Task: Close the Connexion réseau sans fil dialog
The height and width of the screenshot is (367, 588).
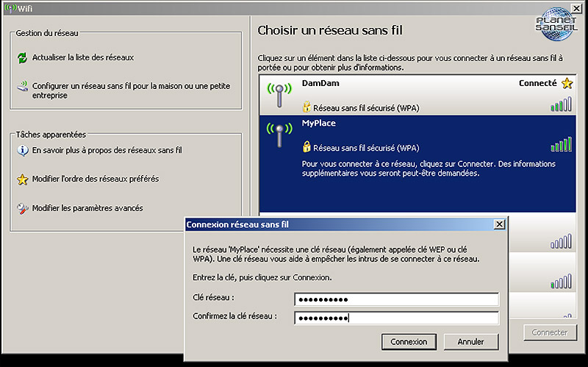Action: coord(499,224)
